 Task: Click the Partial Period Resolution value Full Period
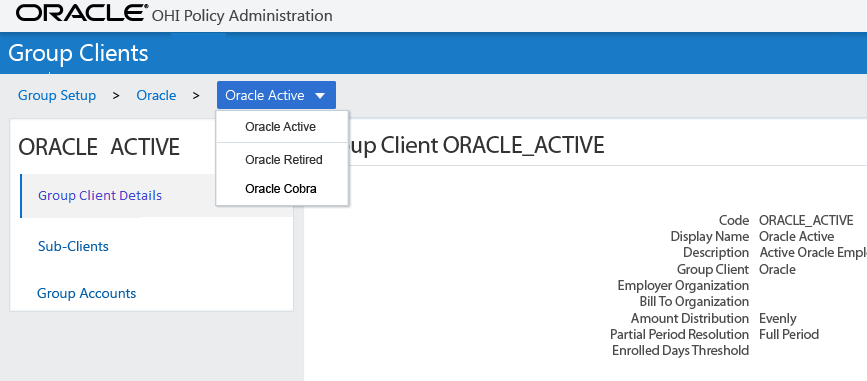(x=789, y=335)
